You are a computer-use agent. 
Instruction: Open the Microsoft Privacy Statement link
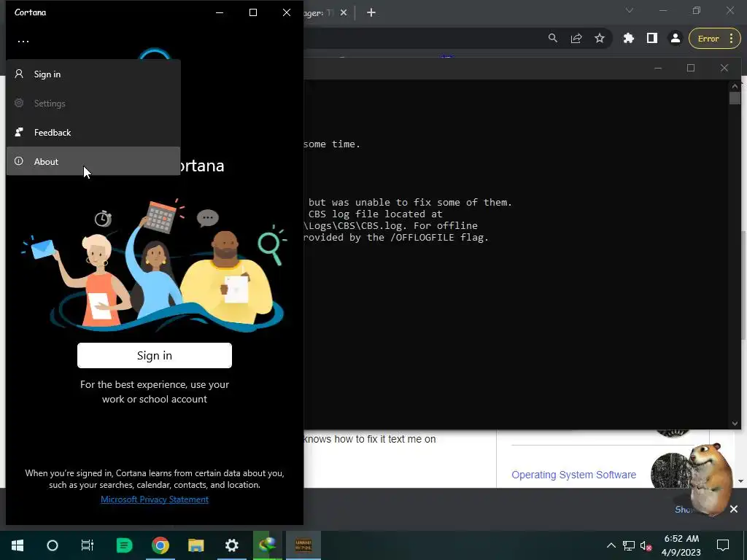[x=155, y=499]
